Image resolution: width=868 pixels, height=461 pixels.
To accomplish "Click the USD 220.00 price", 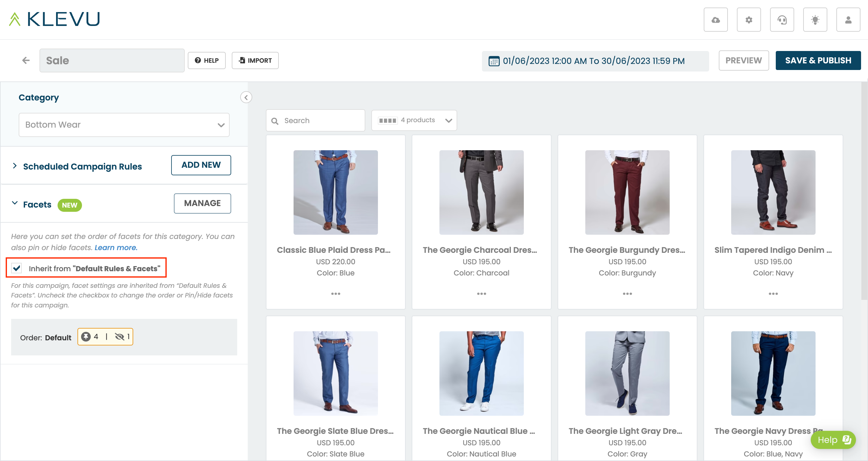I will point(336,262).
